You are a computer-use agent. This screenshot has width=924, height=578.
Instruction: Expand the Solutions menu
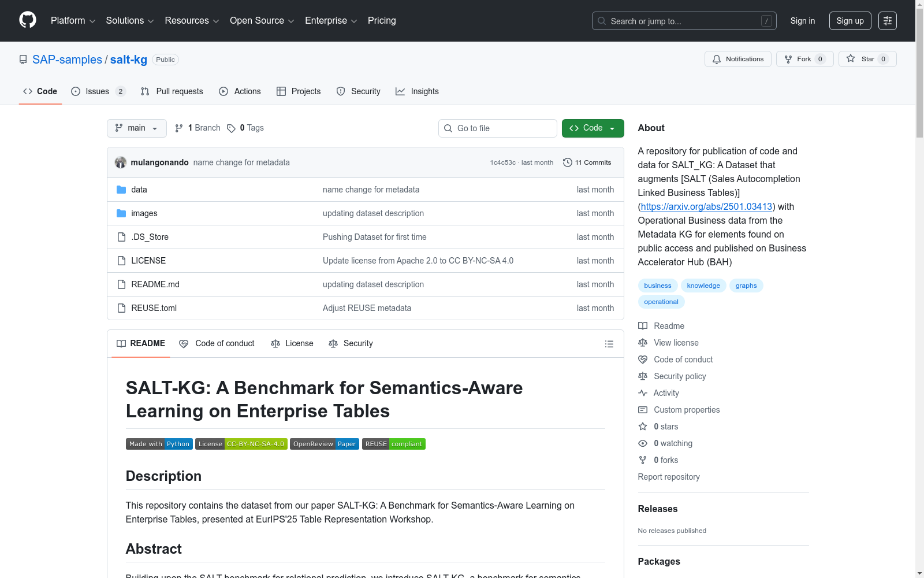pyautogui.click(x=130, y=21)
